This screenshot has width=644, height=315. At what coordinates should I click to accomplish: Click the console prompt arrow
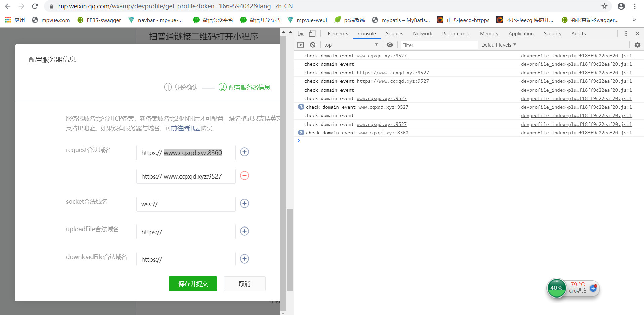point(299,141)
